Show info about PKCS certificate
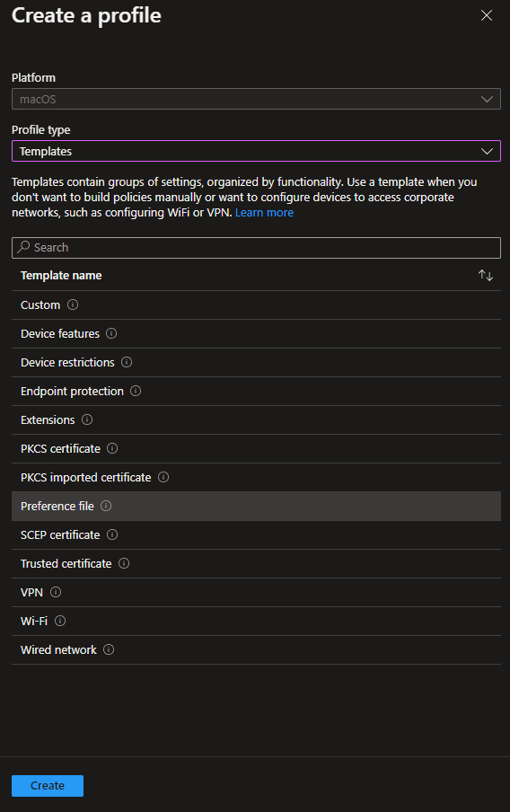Viewport: 510px width, 812px height. click(x=112, y=448)
